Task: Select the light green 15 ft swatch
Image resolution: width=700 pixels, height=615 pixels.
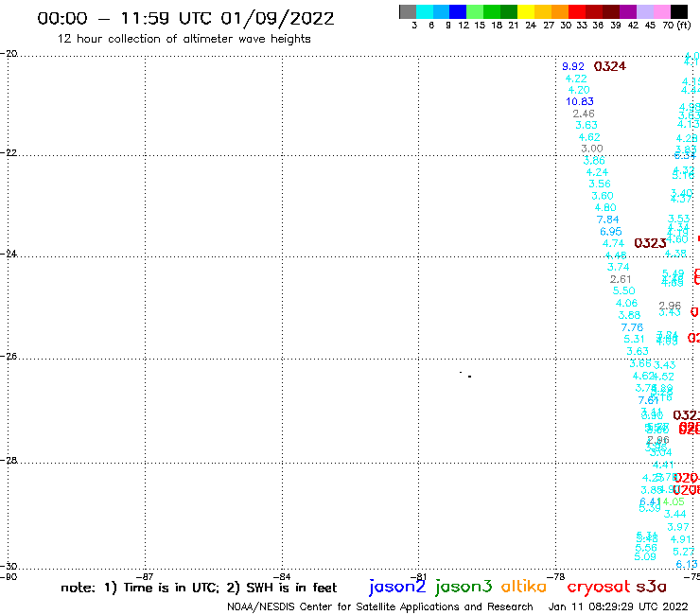Action: click(475, 11)
